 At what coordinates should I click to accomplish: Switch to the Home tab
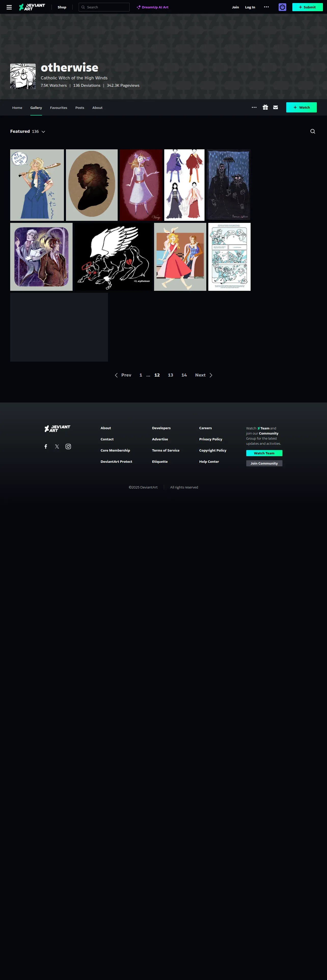pyautogui.click(x=17, y=108)
